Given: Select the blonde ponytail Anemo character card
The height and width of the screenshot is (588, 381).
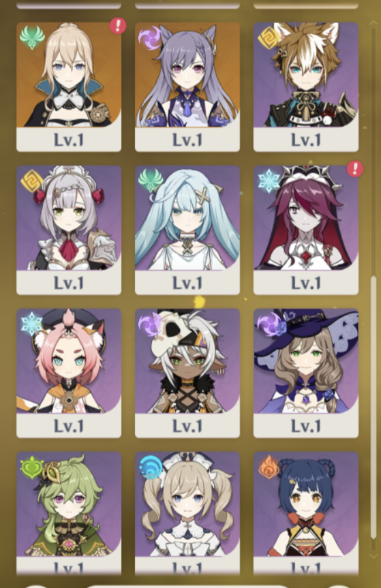Looking at the screenshot, I should pyautogui.click(x=69, y=87).
